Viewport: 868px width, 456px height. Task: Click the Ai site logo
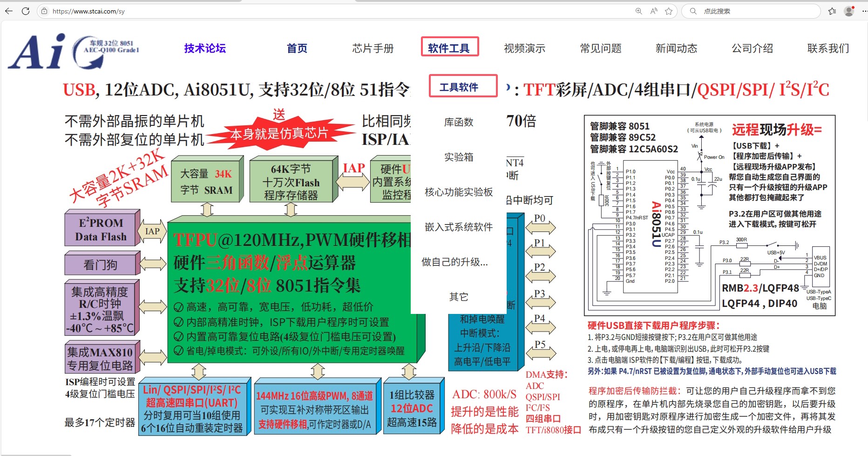pyautogui.click(x=73, y=51)
